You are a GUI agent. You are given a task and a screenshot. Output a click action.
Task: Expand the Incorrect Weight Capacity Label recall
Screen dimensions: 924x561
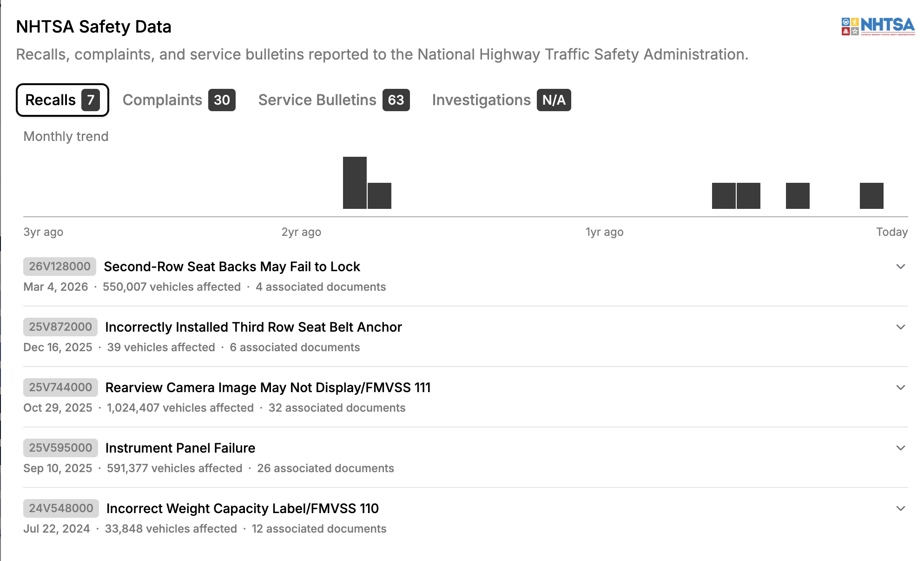[901, 508]
